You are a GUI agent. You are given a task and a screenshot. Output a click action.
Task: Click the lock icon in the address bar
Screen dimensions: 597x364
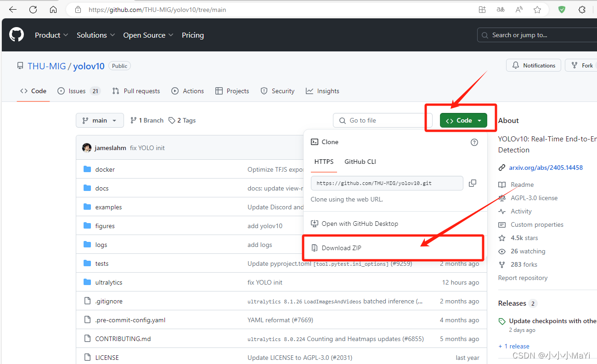click(x=78, y=10)
